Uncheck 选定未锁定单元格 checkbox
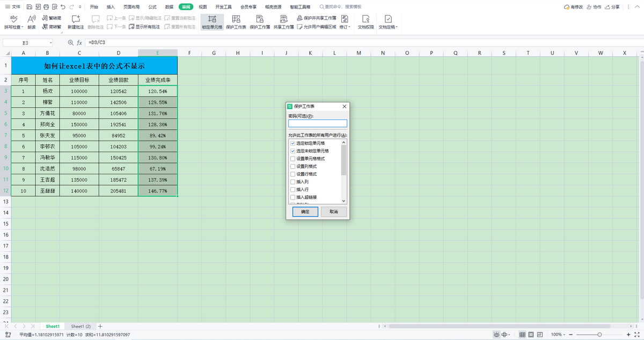This screenshot has height=340, width=644. [x=292, y=151]
